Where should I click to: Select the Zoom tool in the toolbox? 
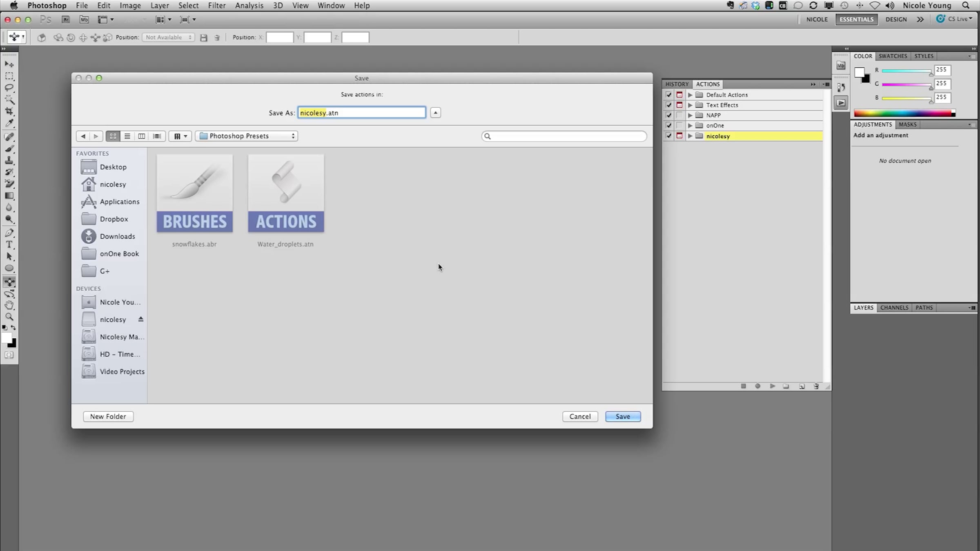tap(9, 317)
